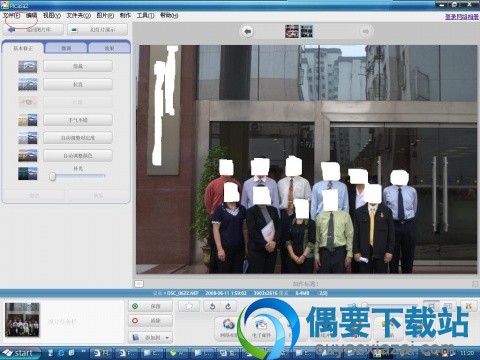This screenshot has width=480, height=360.
Task: Click the file name DSC_0622.NEF in the info bar
Action: 183,293
